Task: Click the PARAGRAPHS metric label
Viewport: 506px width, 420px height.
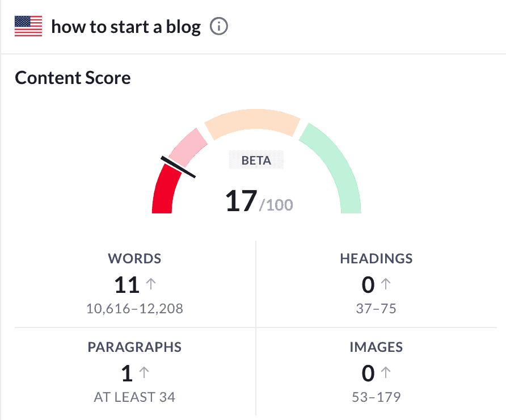Action: pyautogui.click(x=134, y=347)
